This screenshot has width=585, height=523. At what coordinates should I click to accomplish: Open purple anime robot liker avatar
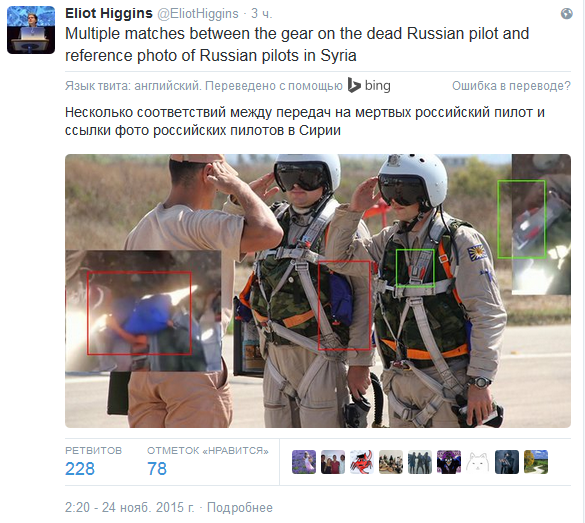(x=449, y=462)
